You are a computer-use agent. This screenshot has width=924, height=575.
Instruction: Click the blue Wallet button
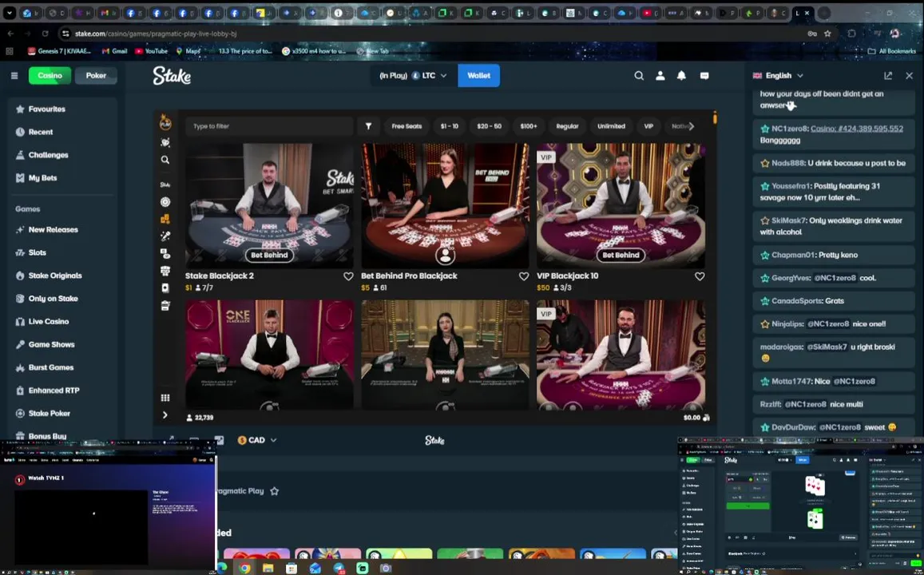[x=478, y=75]
